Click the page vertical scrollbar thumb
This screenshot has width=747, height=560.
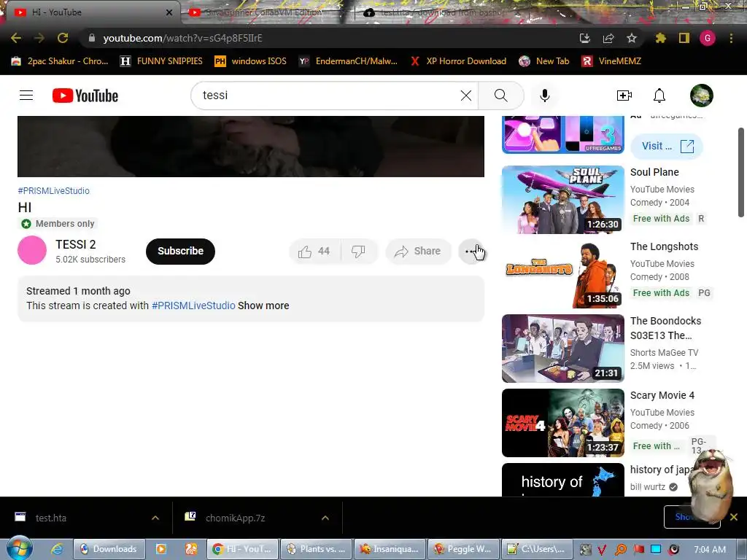[x=741, y=171]
